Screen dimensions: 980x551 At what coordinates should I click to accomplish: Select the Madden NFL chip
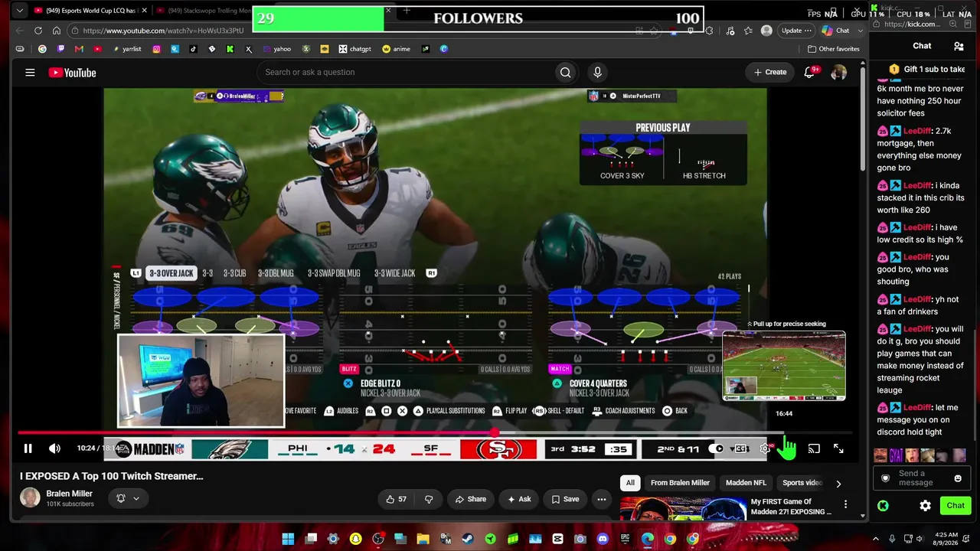point(746,483)
